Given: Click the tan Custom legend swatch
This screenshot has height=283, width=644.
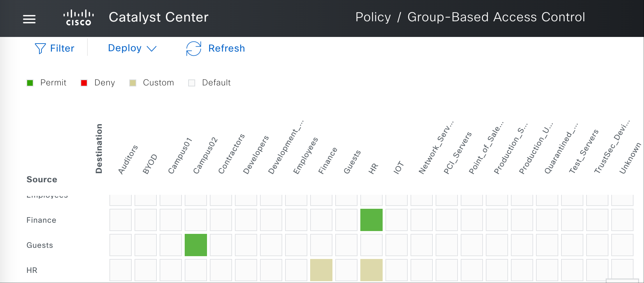Looking at the screenshot, I should point(133,83).
